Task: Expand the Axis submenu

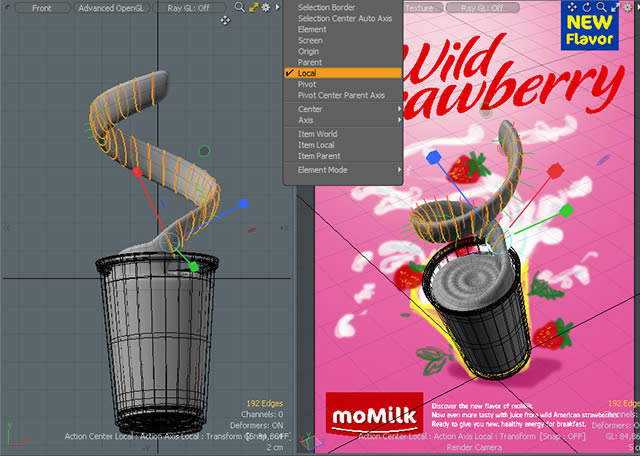Action: coord(343,120)
